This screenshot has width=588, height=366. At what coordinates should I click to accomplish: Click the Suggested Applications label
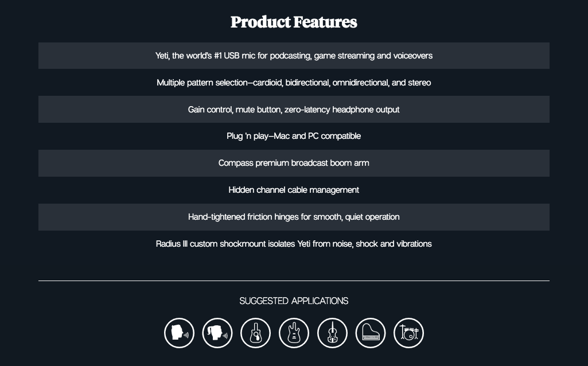coord(294,301)
